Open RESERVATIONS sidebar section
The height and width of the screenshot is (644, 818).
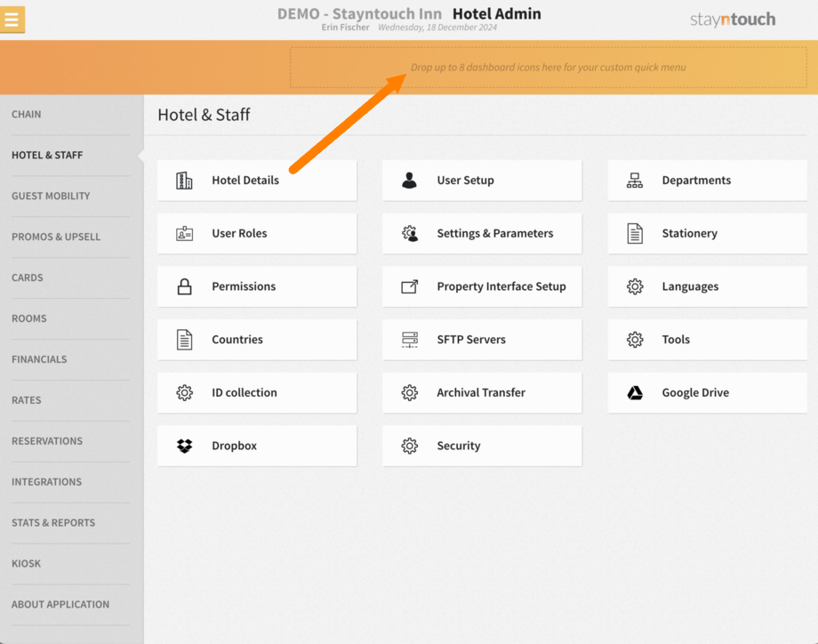47,441
